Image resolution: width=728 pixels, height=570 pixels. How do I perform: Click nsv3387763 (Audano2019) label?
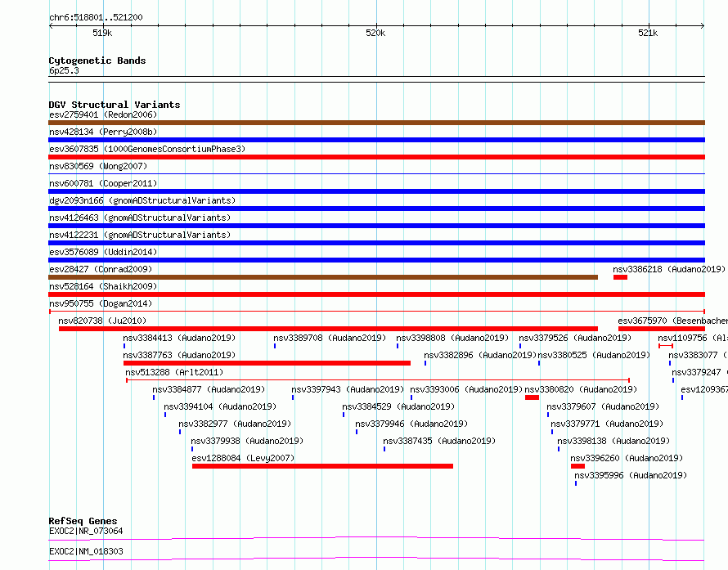coord(179,355)
